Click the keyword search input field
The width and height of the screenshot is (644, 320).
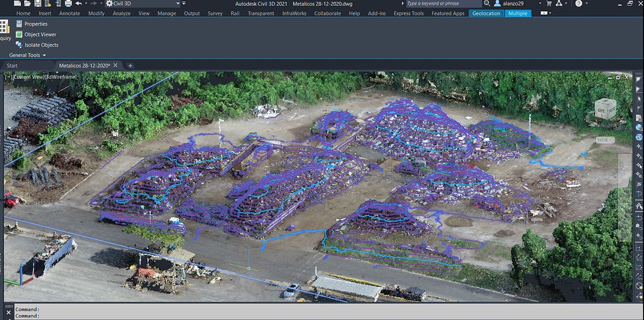pyautogui.click(x=444, y=3)
